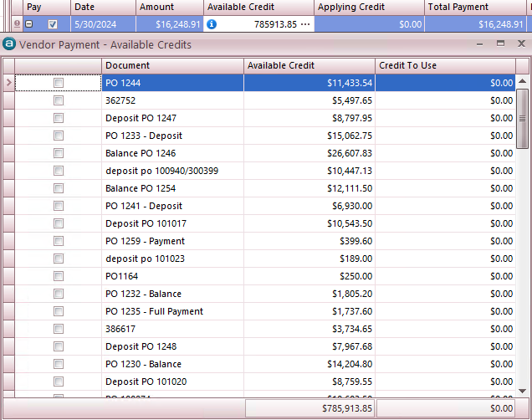Click the Applying Credit value $0.00

pos(369,25)
